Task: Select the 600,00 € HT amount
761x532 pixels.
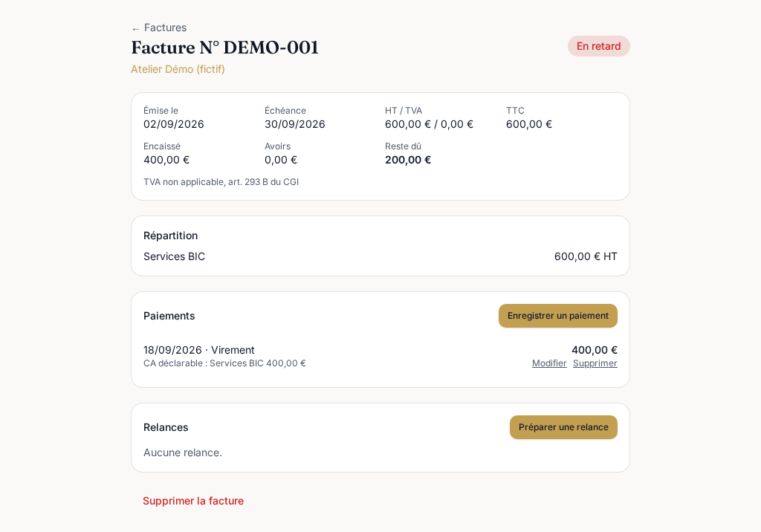Action: point(586,256)
